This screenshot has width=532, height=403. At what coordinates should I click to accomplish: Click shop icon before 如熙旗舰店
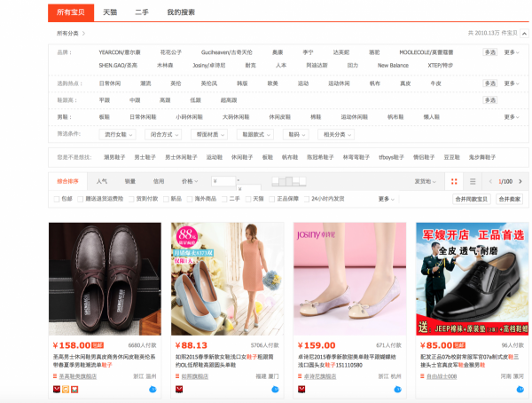tap(177, 376)
